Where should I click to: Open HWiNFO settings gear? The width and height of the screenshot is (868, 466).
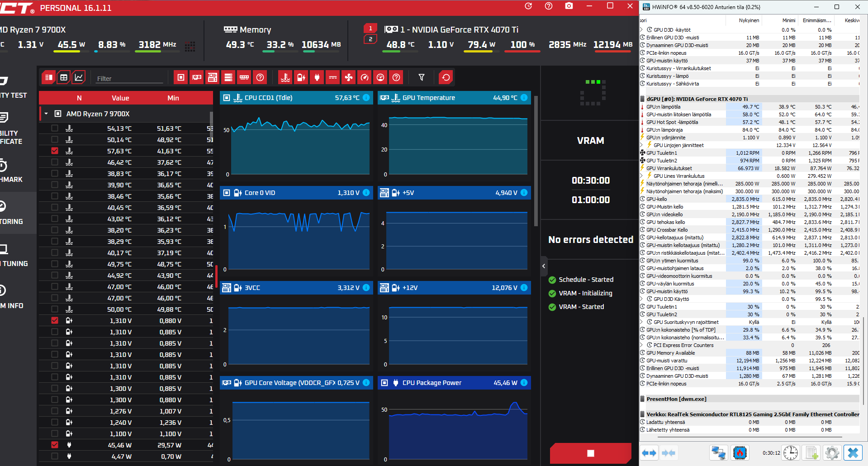832,452
